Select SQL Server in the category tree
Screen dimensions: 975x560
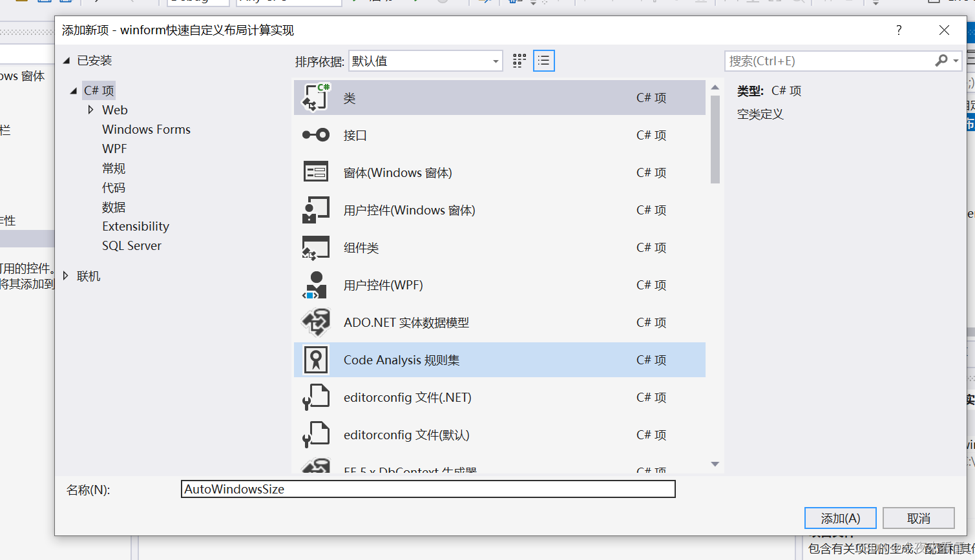click(x=132, y=245)
